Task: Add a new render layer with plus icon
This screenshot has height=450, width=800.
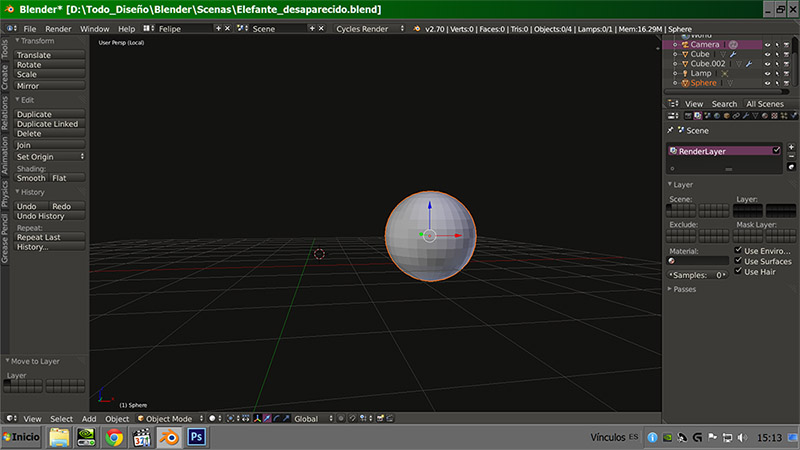Action: (791, 147)
